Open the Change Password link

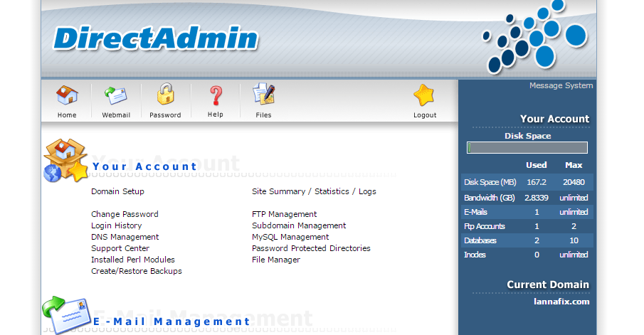tap(125, 214)
